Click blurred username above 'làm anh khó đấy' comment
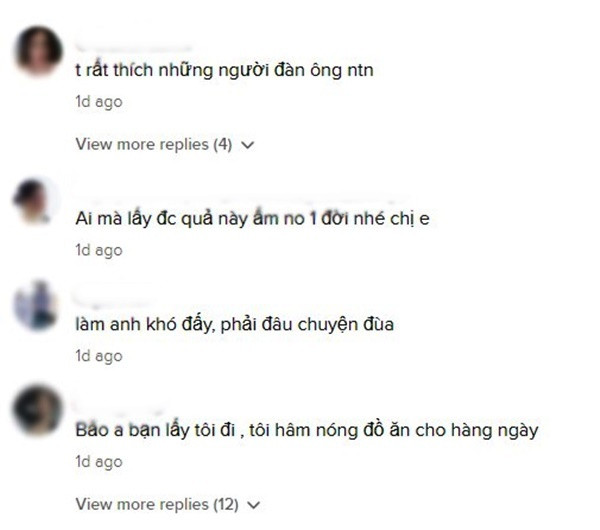 (113, 302)
